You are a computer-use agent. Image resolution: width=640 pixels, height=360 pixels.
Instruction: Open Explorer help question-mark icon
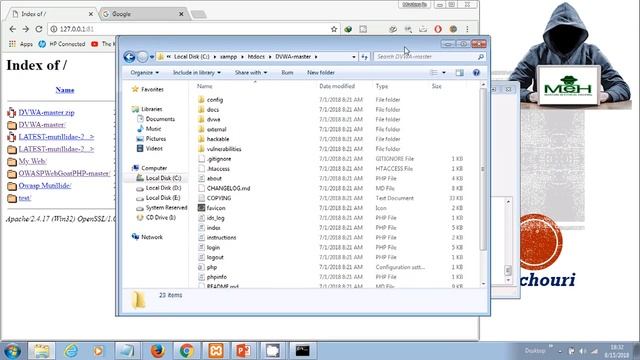coord(476,73)
